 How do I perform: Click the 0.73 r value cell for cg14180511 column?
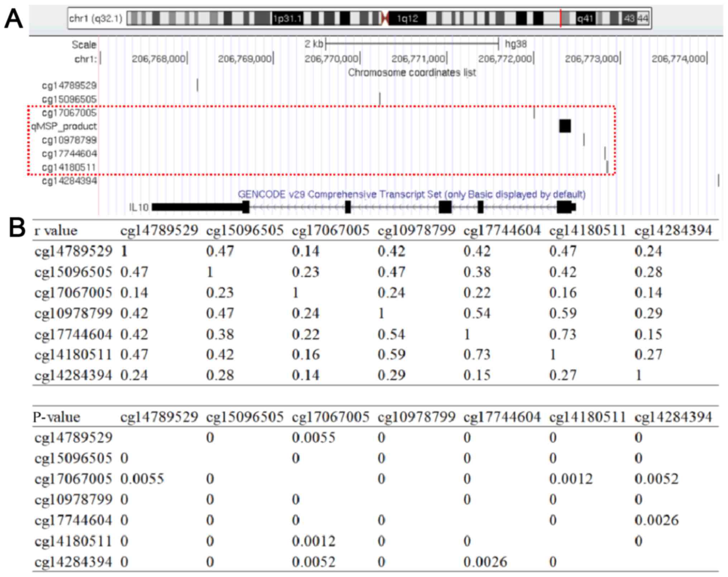tap(562, 334)
